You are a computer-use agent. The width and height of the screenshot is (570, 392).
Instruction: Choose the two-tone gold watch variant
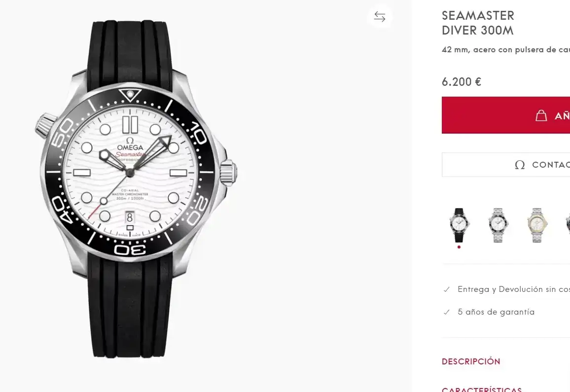[x=537, y=225]
